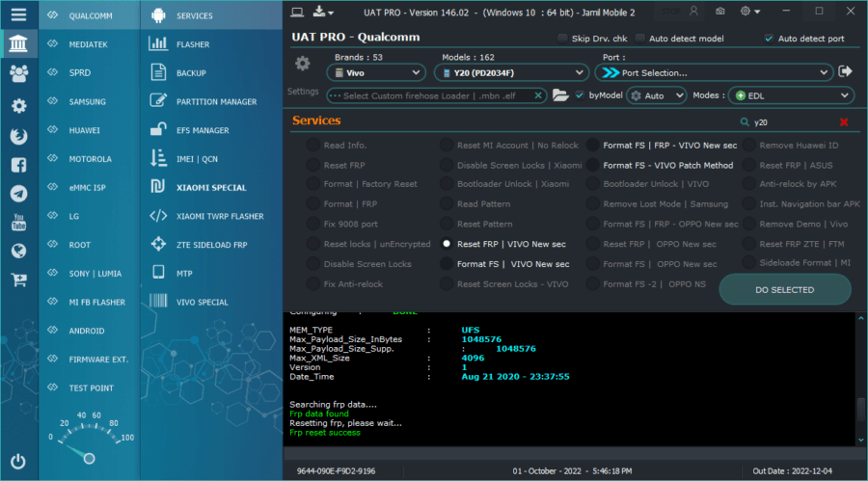Image resolution: width=868 pixels, height=481 pixels.
Task: Click the Facebook icon in sidebar
Action: click(x=18, y=165)
